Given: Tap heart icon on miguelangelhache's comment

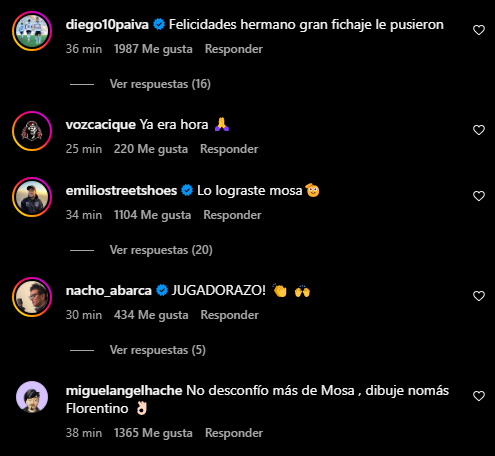Looking at the screenshot, I should (x=479, y=396).
